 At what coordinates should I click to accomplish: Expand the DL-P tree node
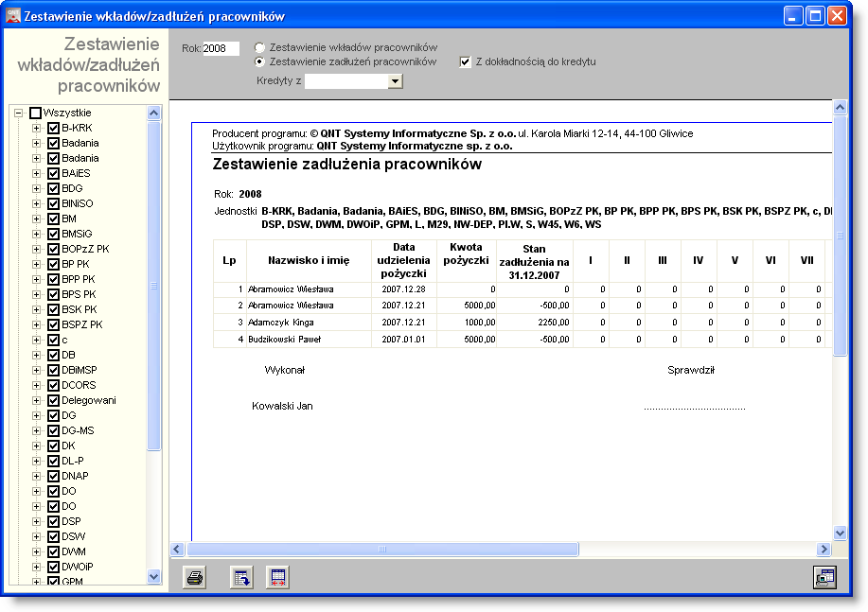(x=36, y=461)
